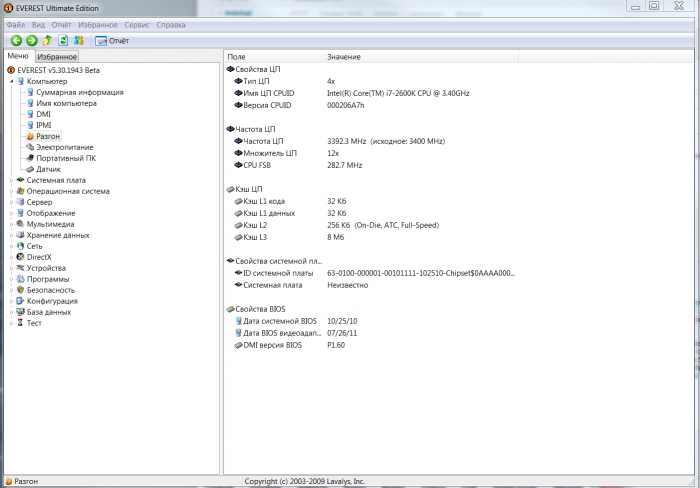The width and height of the screenshot is (700, 488).
Task: Click the Сеть globe icon
Action: click(20, 246)
